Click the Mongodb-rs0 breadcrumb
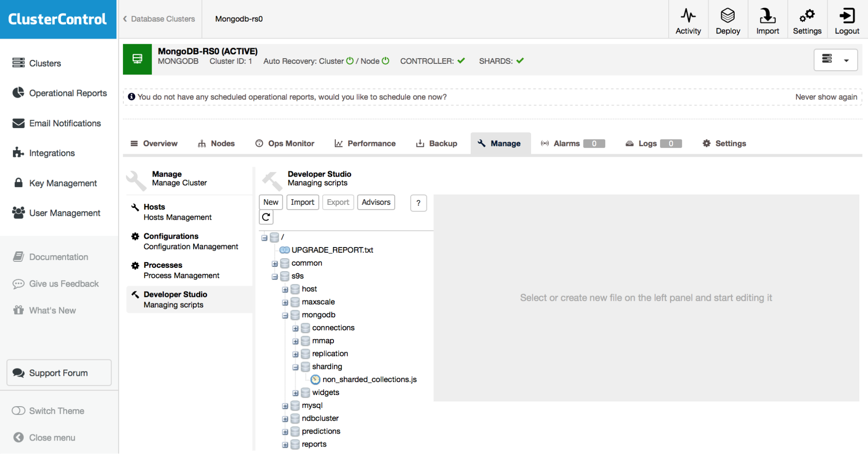This screenshot has width=868, height=454. (x=239, y=19)
